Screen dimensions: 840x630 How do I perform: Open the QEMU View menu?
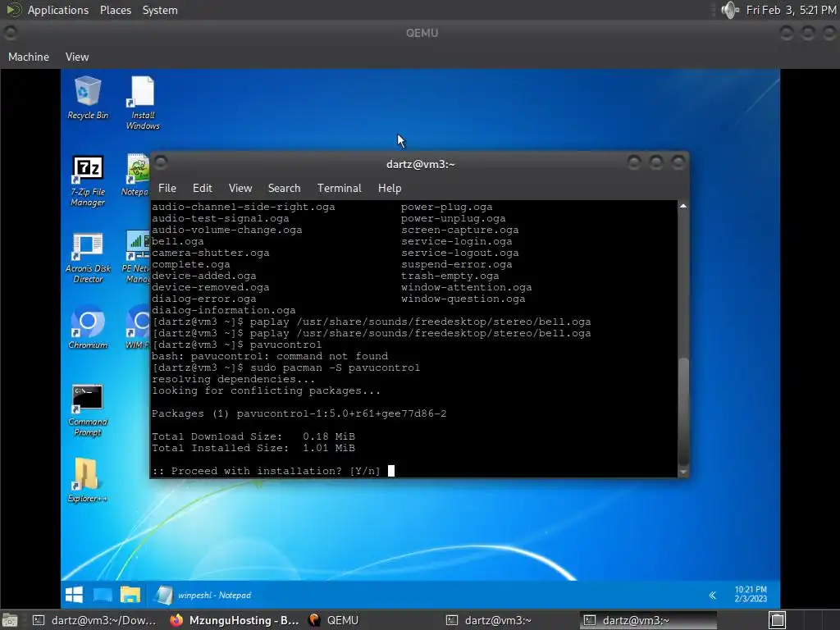point(77,57)
